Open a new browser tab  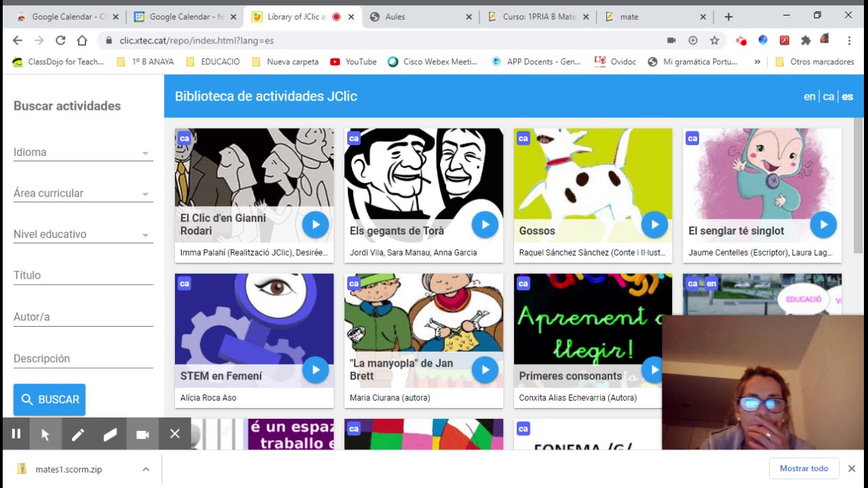pos(728,16)
